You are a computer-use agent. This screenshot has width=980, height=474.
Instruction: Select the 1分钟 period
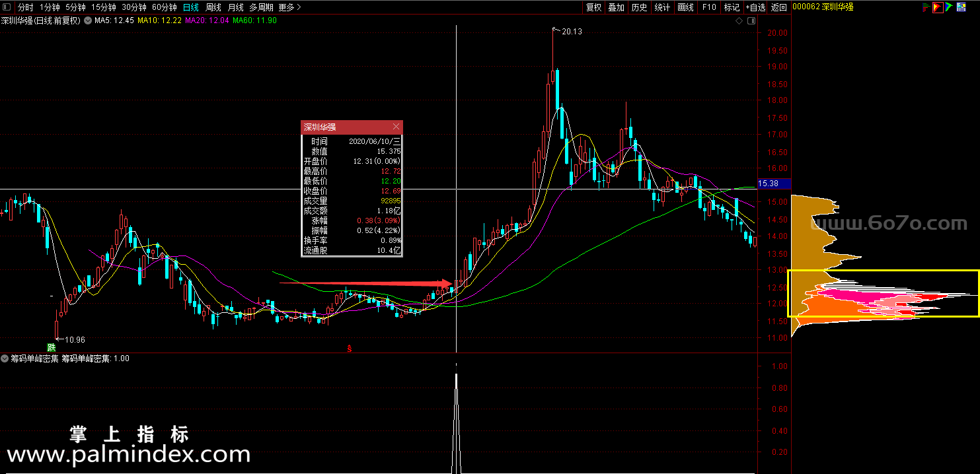coord(50,7)
